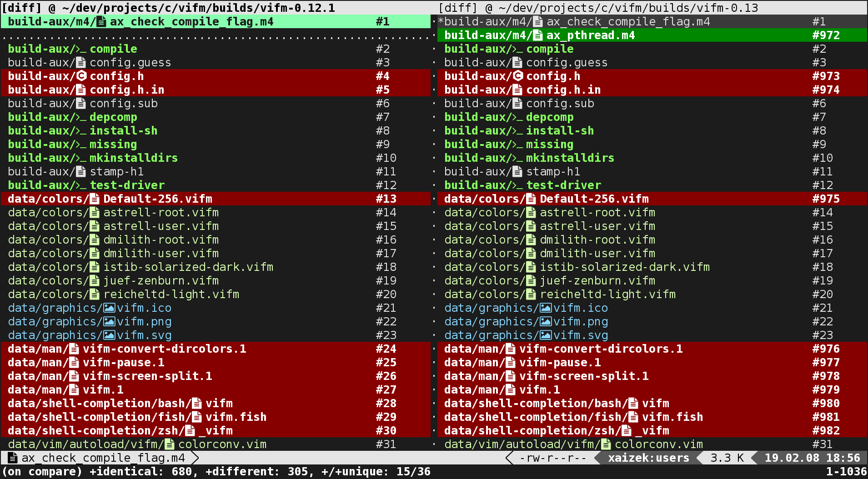Select astrell-user.vifm in the left pane
The image size is (868, 479).
161,226
